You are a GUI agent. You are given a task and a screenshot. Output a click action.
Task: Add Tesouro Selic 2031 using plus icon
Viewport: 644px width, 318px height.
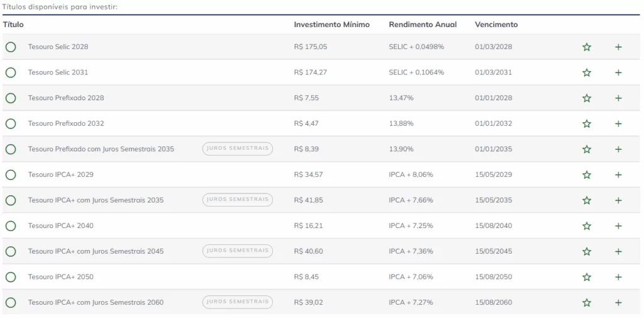tap(618, 73)
